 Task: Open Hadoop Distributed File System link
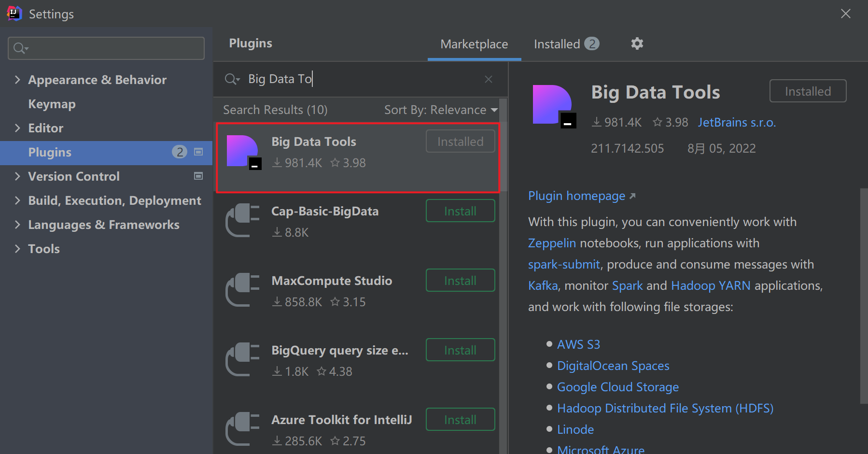pyautogui.click(x=665, y=408)
